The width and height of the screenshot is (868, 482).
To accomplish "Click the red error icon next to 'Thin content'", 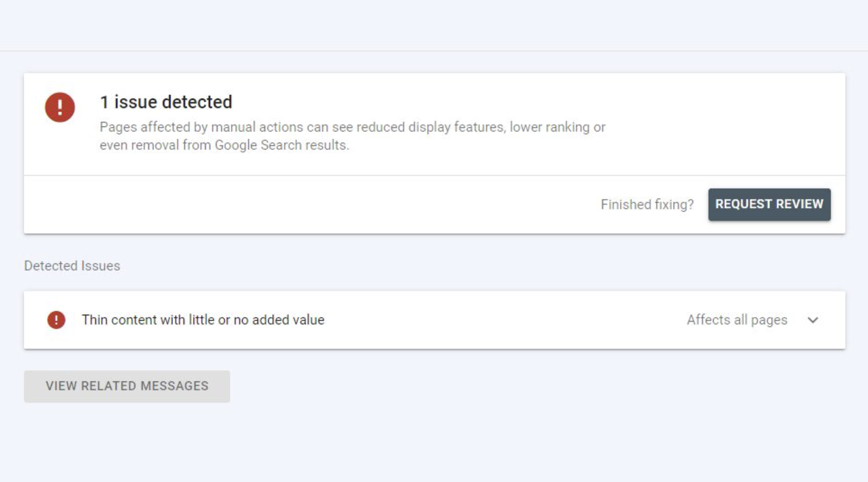I will click(56, 320).
